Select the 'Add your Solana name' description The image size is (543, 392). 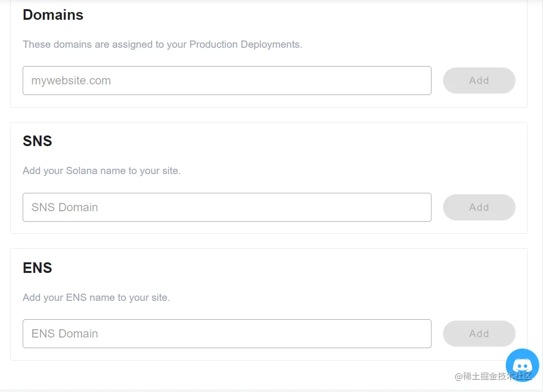point(101,171)
